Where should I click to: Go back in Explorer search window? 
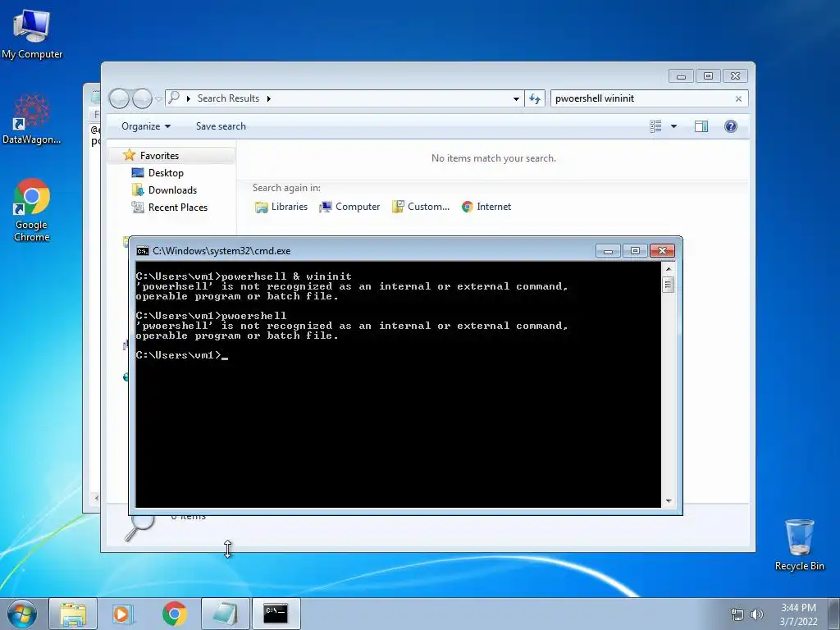coord(119,98)
